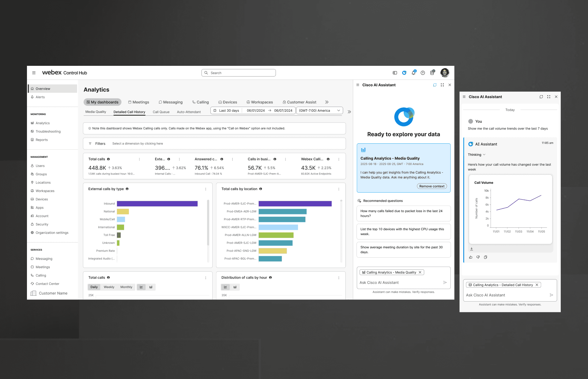Click the Remove context button
588x379 pixels.
coord(432,186)
